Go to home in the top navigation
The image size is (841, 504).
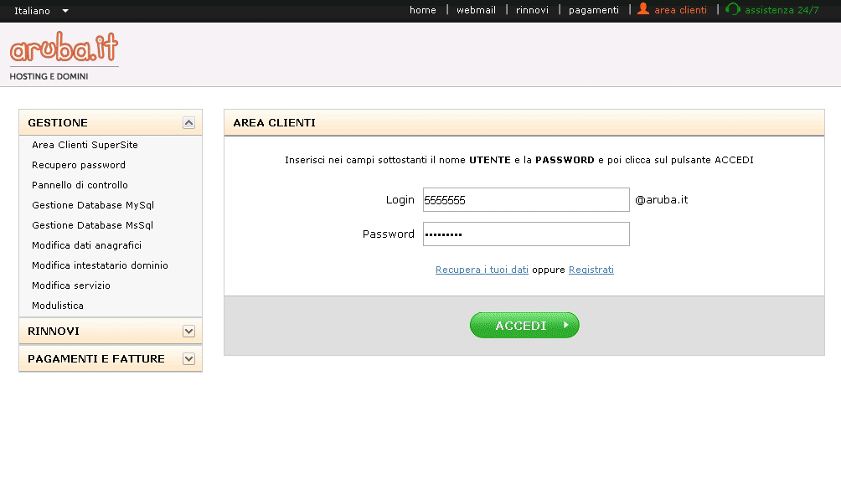point(423,10)
